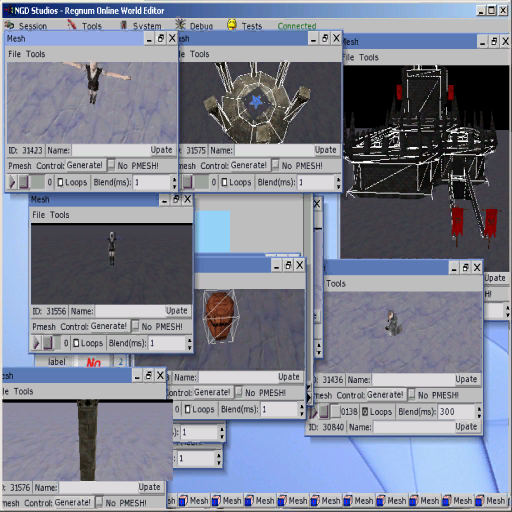The height and width of the screenshot is (512, 512).
Task: Increase Blend(ms) stepper in mesh 31423 window
Action: pyautogui.click(x=174, y=179)
